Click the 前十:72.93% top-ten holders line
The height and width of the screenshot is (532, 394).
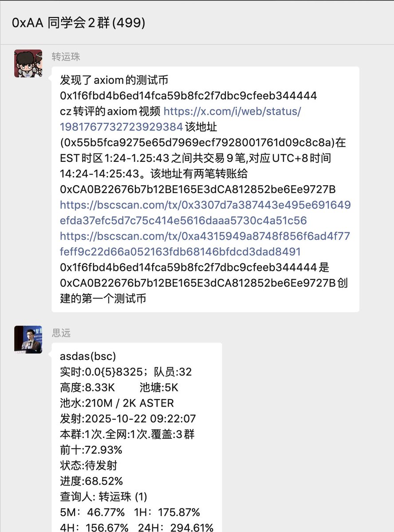91,450
